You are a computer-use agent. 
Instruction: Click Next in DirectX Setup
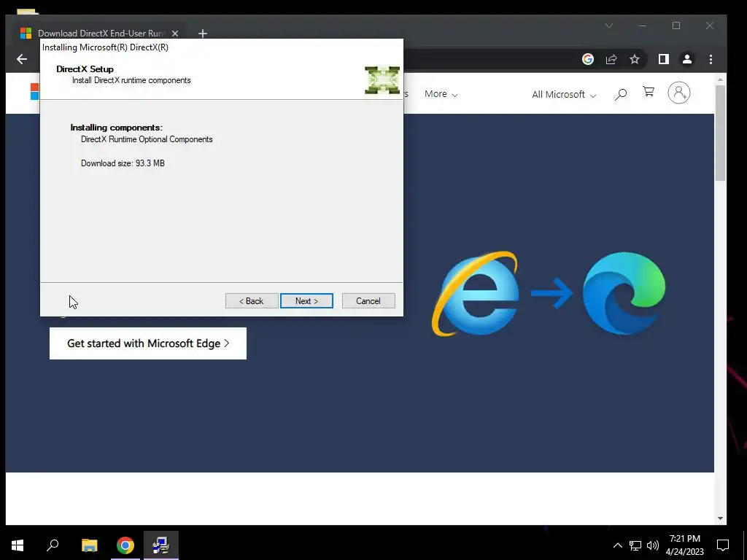coord(306,301)
